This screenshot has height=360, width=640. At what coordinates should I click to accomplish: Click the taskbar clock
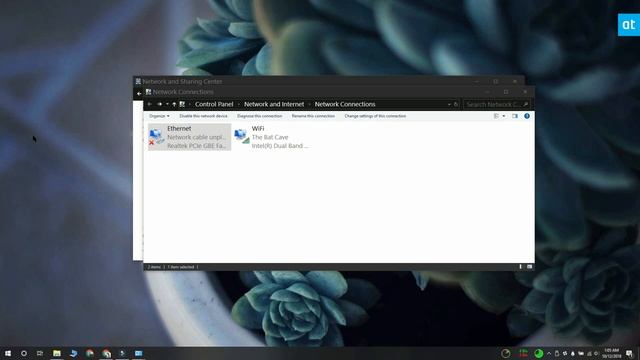click(611, 353)
